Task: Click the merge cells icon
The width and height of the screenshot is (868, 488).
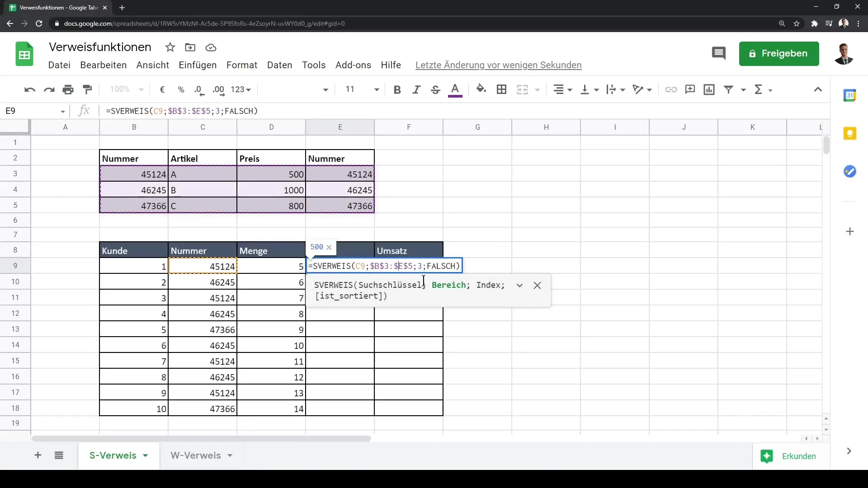Action: pos(523,89)
